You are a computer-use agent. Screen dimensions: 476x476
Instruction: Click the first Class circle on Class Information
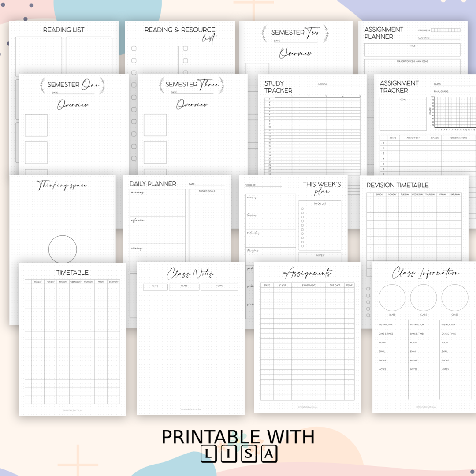tap(392, 297)
